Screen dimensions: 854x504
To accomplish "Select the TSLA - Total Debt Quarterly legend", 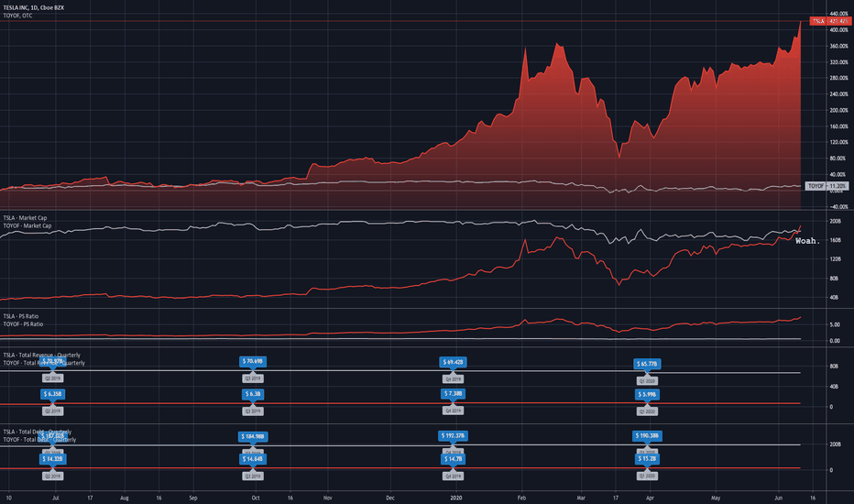I will (x=37, y=433).
